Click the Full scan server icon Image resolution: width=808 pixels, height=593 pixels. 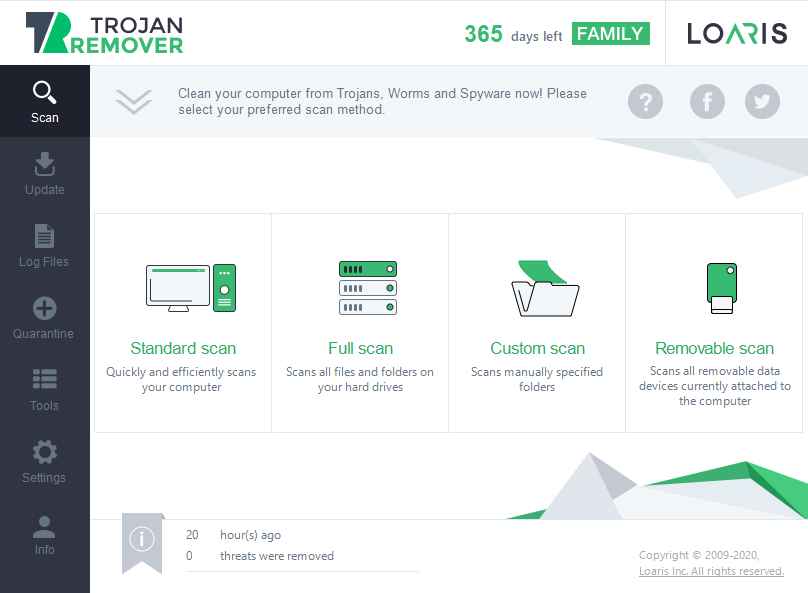[367, 287]
